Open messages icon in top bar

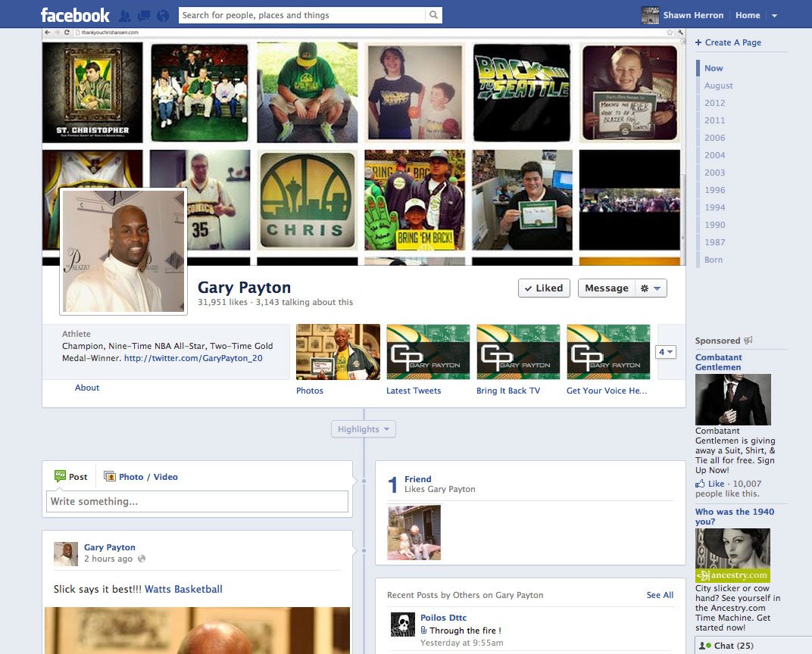[x=144, y=16]
